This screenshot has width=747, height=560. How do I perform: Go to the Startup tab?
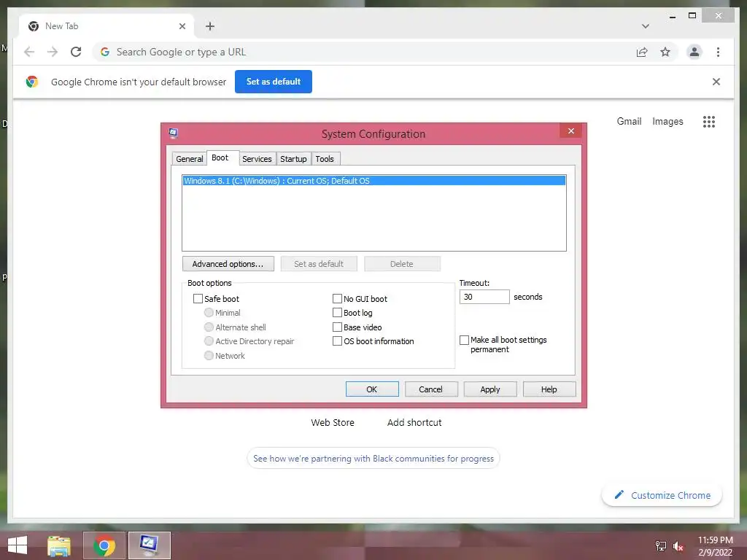pyautogui.click(x=293, y=158)
